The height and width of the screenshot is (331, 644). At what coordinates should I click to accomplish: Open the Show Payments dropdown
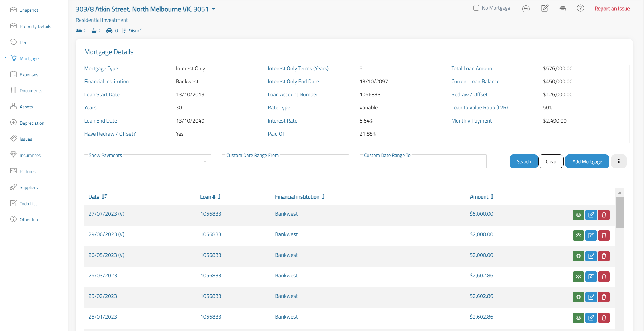coord(147,161)
